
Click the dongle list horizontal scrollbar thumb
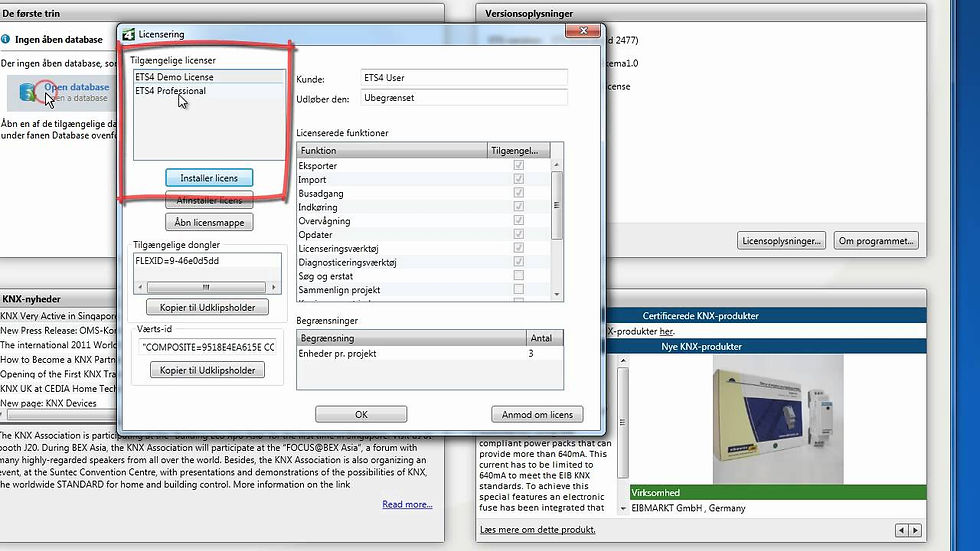pyautogui.click(x=206, y=287)
